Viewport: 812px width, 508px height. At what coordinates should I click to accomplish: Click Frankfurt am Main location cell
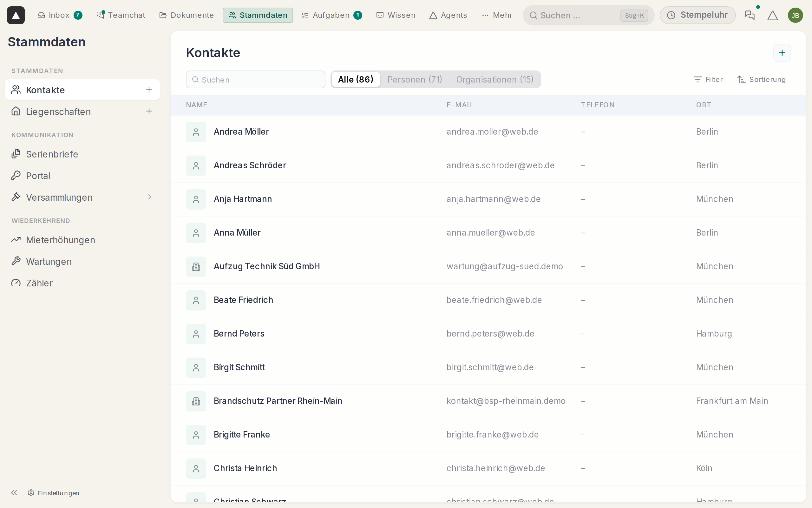732,401
